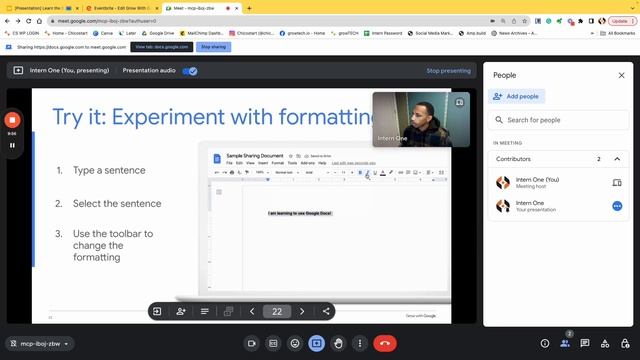
Task: Open host controls lock icon
Action: (625, 344)
